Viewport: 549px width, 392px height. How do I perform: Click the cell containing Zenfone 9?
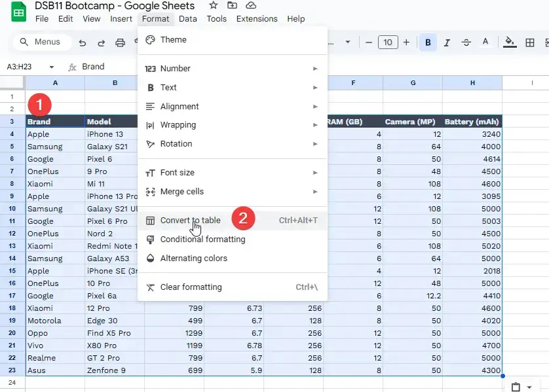[x=115, y=370]
